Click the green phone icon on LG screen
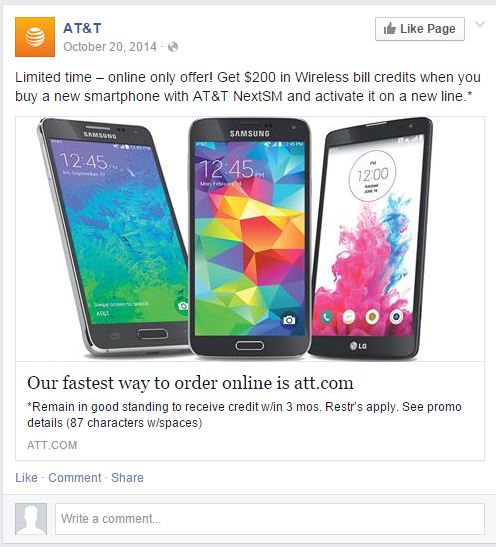The width and height of the screenshot is (496, 547). (x=326, y=317)
